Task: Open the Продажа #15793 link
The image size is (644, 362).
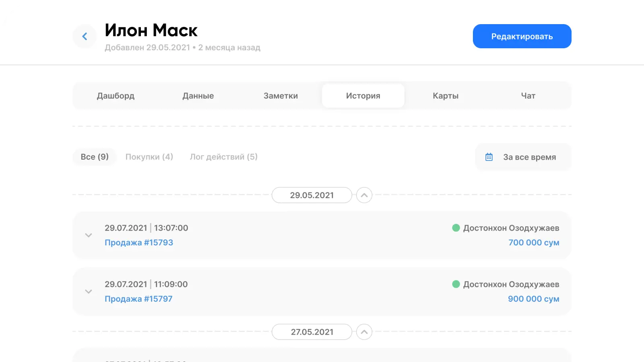Action: [x=139, y=243]
